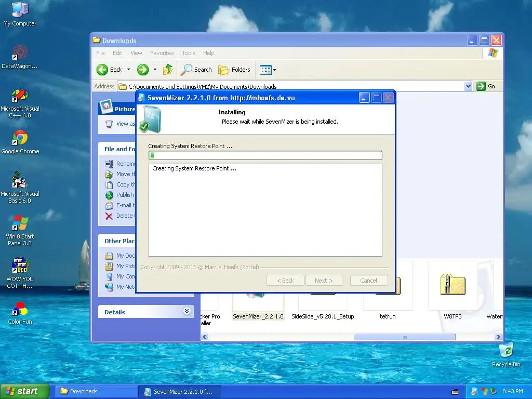
Task: Click Copy this file task link
Action: (x=121, y=184)
